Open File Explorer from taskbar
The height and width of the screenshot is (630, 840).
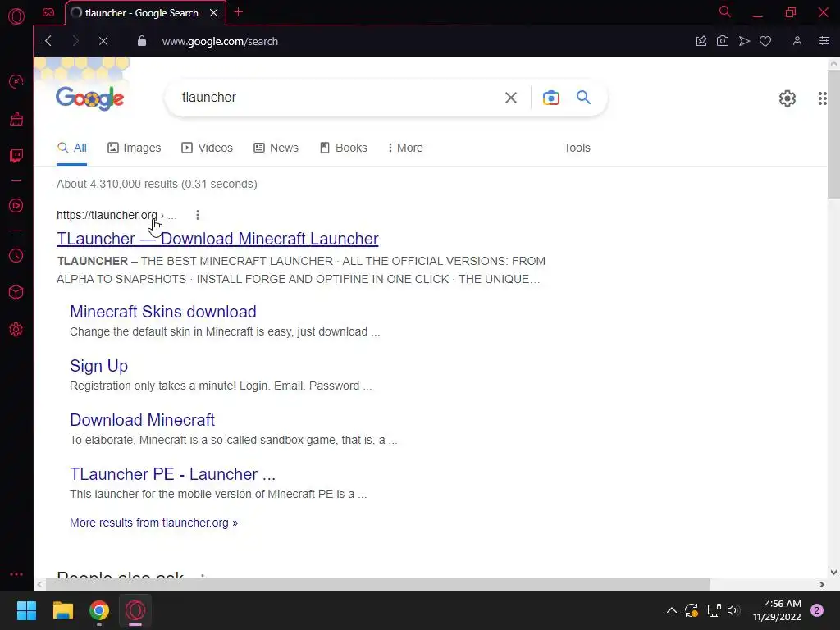point(62,610)
